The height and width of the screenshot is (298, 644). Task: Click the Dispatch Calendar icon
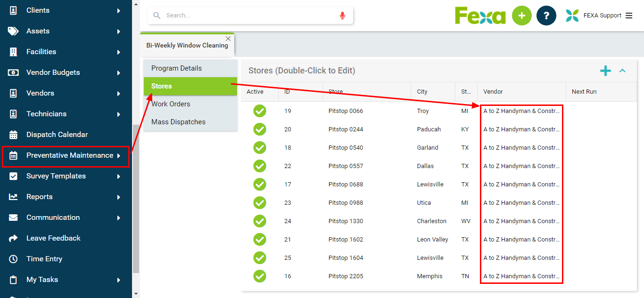point(13,135)
